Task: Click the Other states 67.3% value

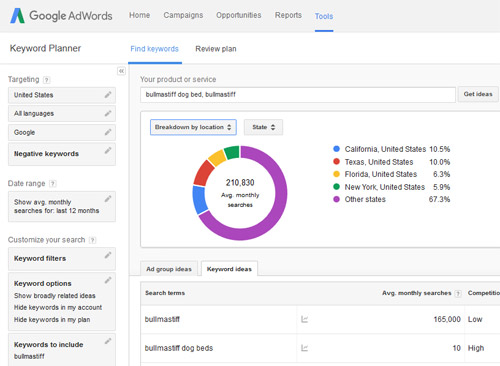Action: pos(439,199)
